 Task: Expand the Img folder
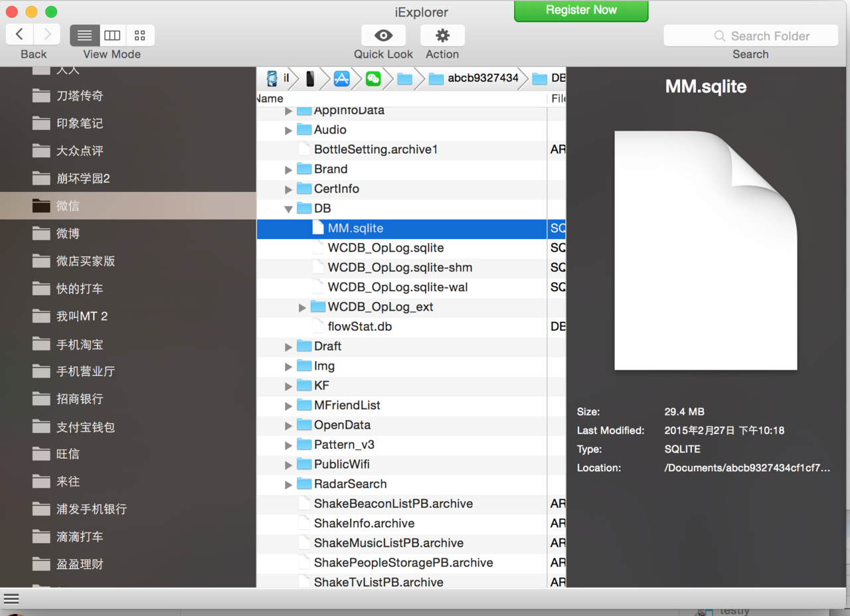coord(288,366)
